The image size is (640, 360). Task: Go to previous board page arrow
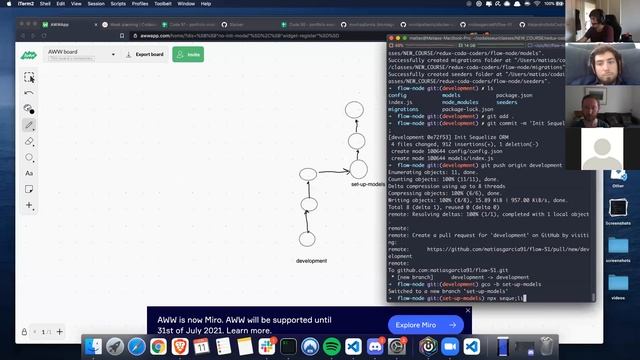pos(35,332)
